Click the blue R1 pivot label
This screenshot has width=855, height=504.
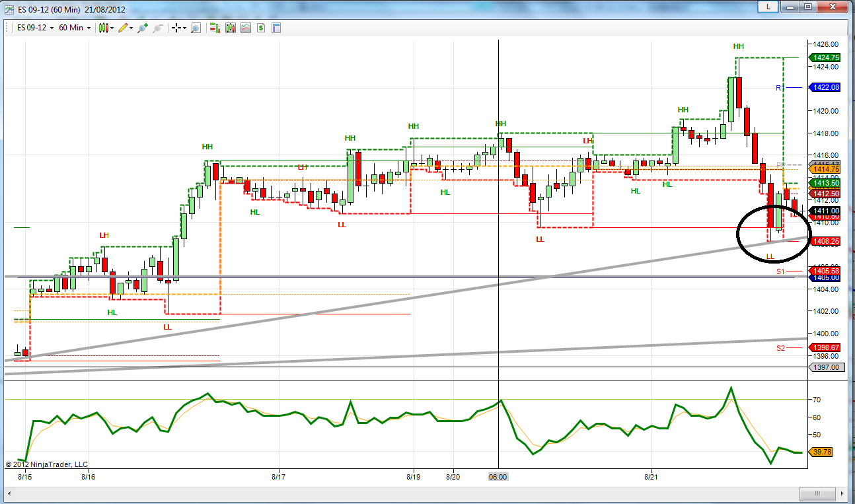coord(780,87)
